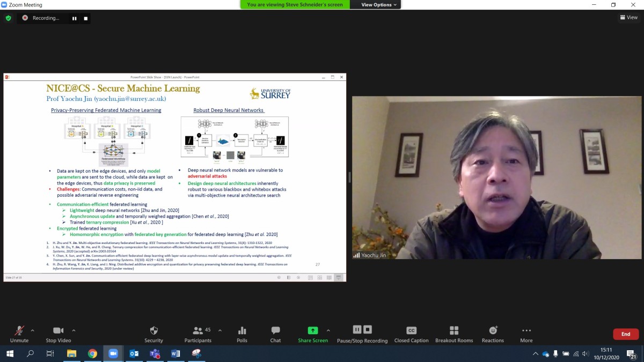Stop the recording from the top indicator

(x=85, y=18)
